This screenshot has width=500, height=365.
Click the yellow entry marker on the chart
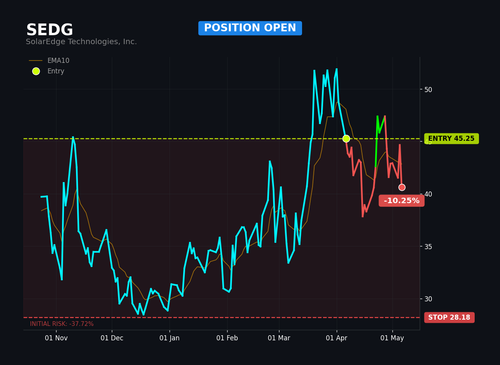(x=346, y=139)
